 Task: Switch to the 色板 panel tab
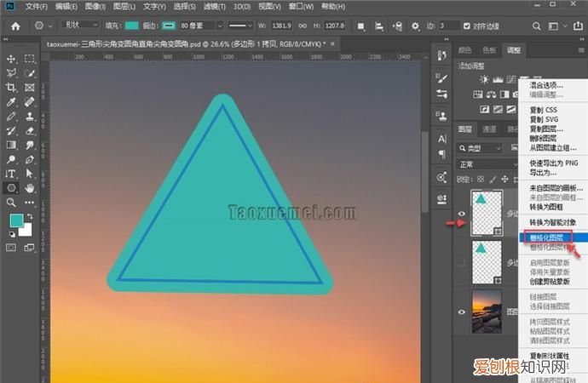pos(488,50)
